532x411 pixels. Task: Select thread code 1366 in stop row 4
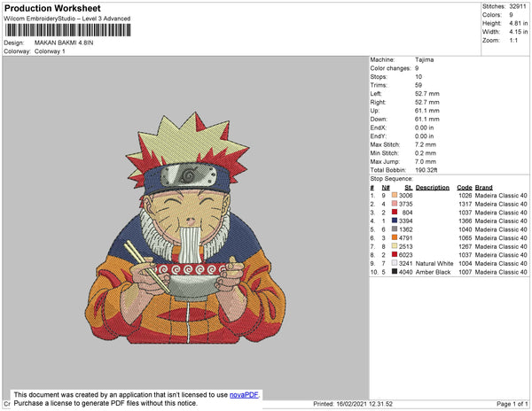click(x=465, y=221)
